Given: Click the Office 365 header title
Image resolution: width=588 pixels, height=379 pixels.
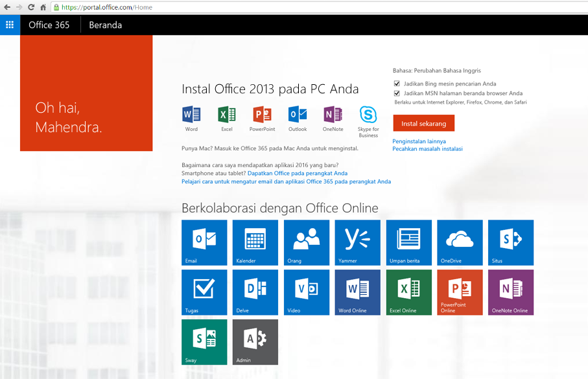Looking at the screenshot, I should click(49, 25).
